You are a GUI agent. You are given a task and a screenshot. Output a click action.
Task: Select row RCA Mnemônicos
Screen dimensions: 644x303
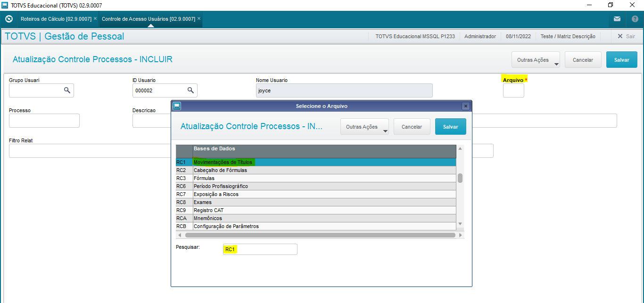pos(316,218)
